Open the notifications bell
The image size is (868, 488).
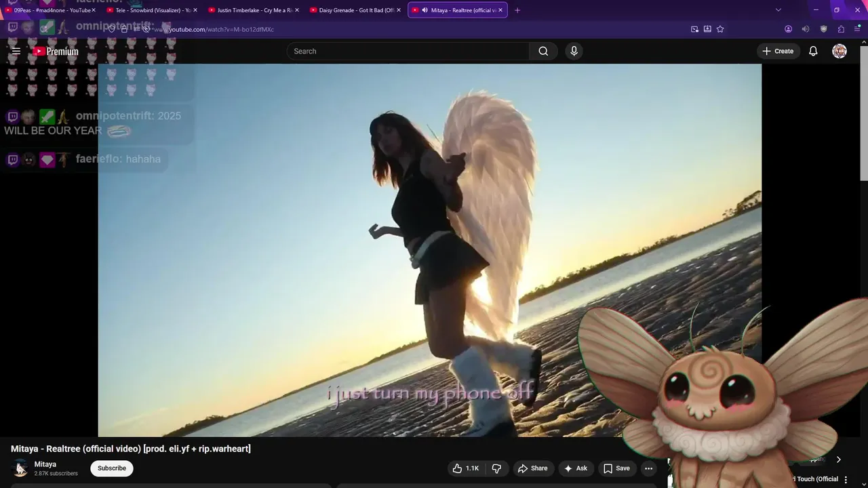pyautogui.click(x=813, y=51)
